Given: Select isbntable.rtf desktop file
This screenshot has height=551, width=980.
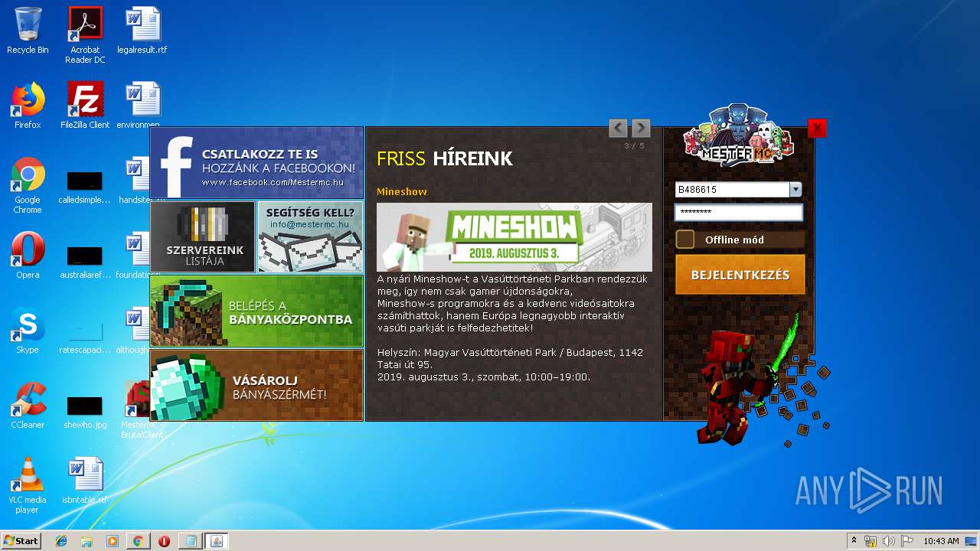Looking at the screenshot, I should (x=85, y=481).
